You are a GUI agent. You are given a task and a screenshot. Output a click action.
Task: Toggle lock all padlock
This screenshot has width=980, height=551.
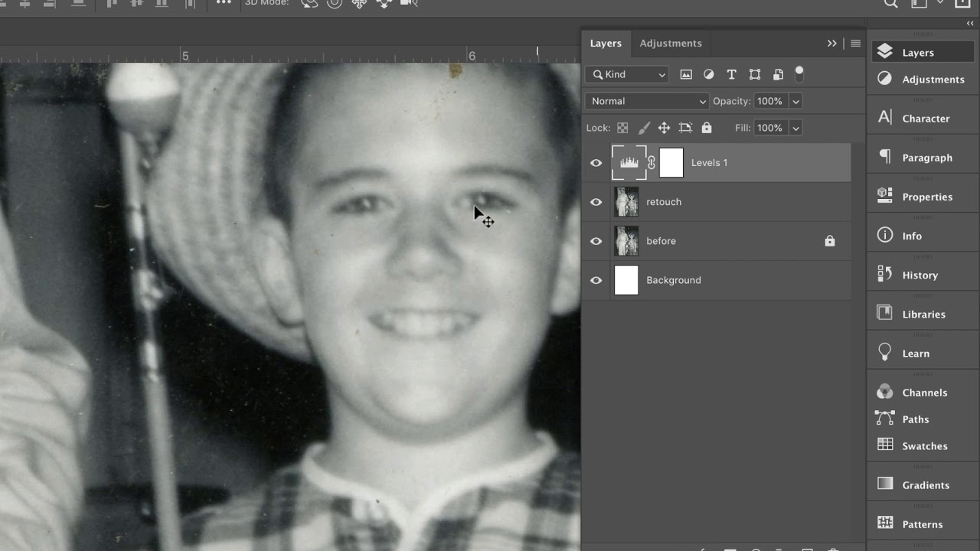coord(707,128)
